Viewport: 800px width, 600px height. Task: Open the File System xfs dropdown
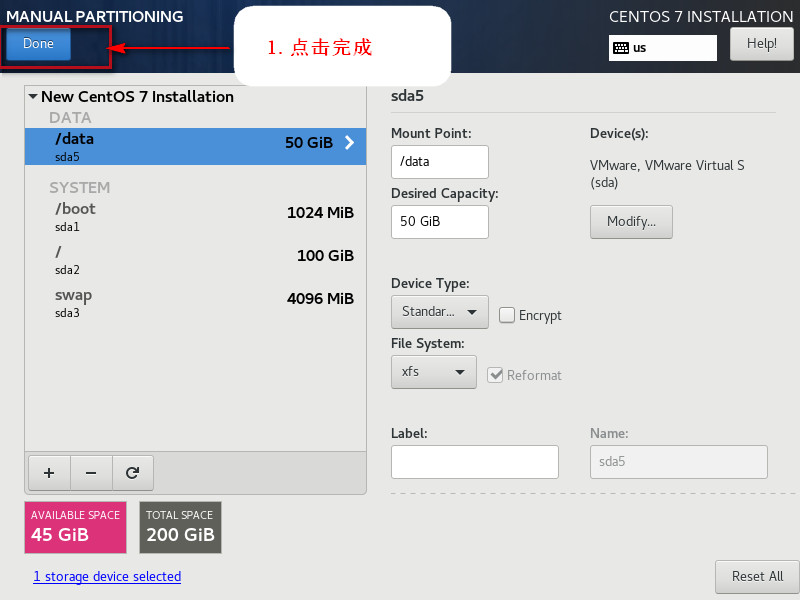click(x=434, y=372)
